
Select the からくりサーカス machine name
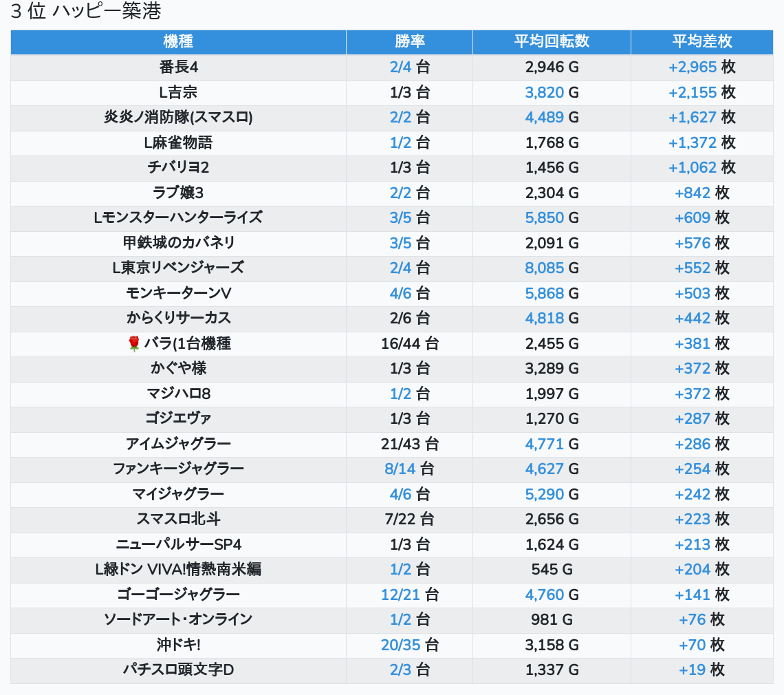(x=179, y=318)
